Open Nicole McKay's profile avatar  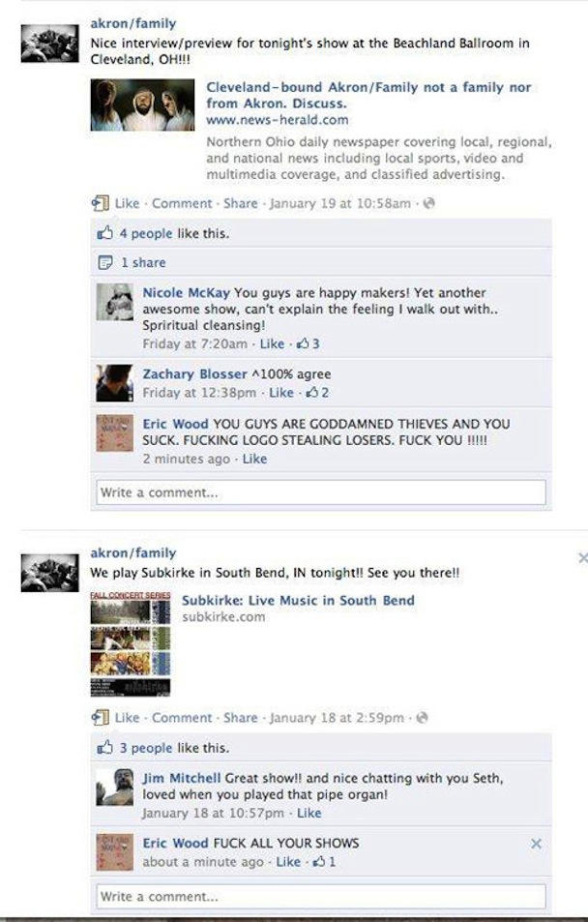115,302
